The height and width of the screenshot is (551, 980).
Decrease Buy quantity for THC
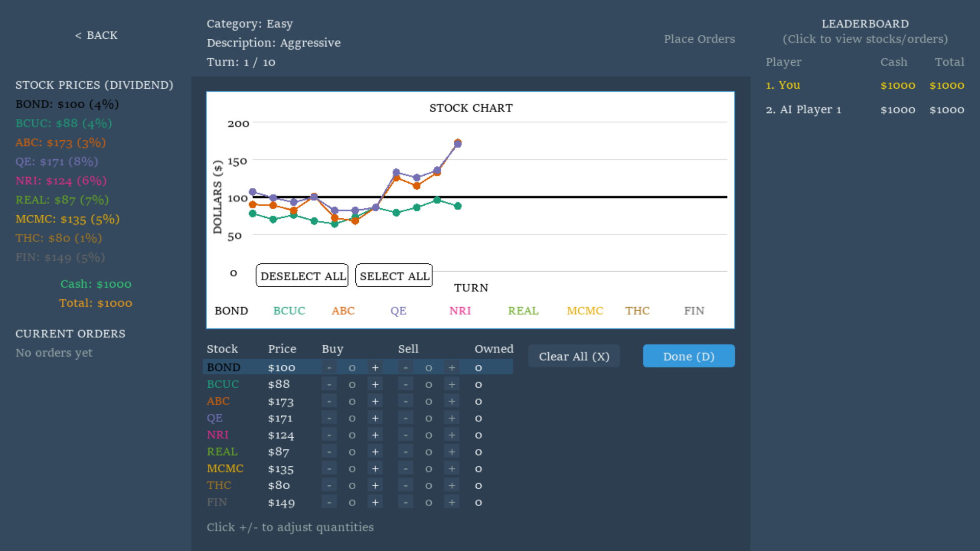(x=329, y=485)
